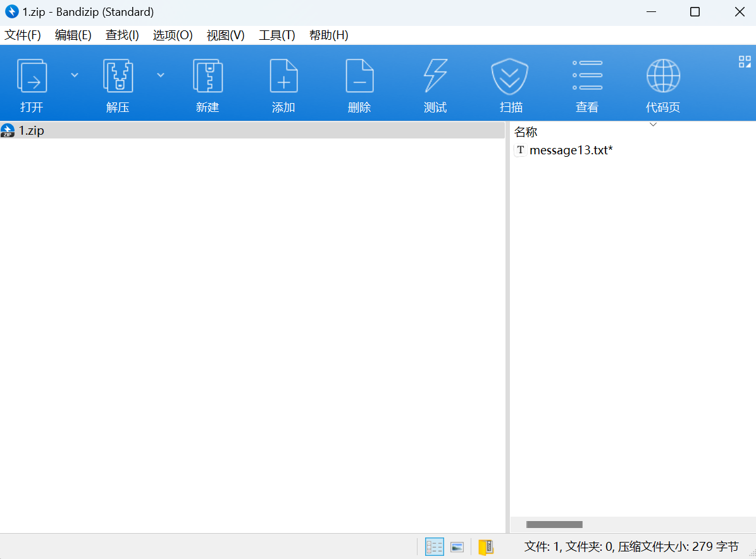Click the 名称 column header
This screenshot has height=559, width=756.
(526, 132)
